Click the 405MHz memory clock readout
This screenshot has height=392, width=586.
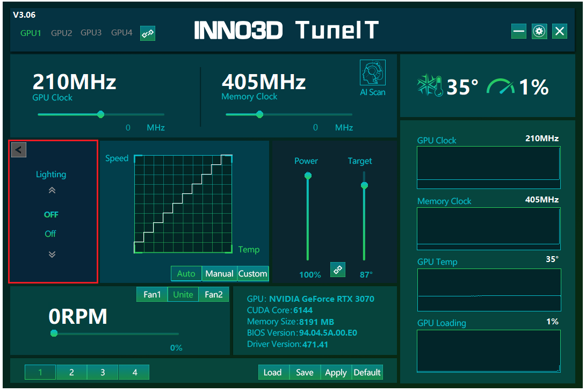(x=264, y=82)
